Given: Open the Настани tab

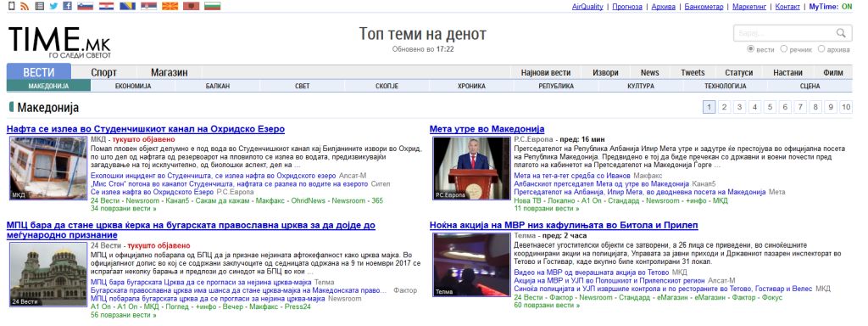Looking at the screenshot, I should [x=787, y=72].
